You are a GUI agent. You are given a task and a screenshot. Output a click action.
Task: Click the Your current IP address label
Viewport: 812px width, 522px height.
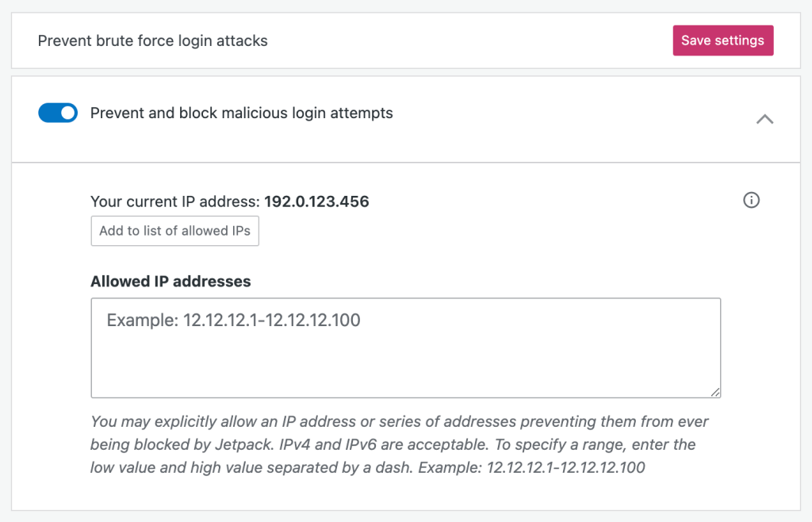(175, 202)
